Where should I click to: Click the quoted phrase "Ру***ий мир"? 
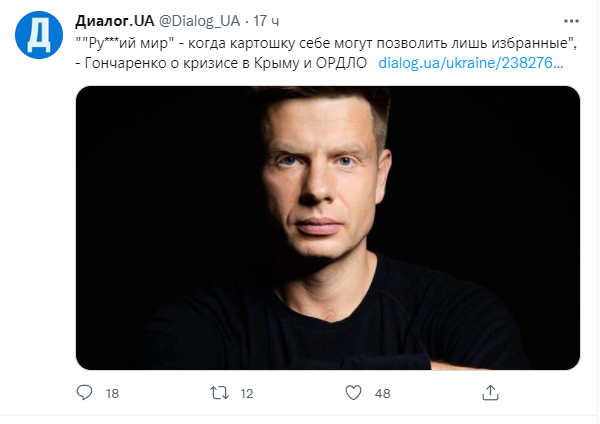point(122,42)
